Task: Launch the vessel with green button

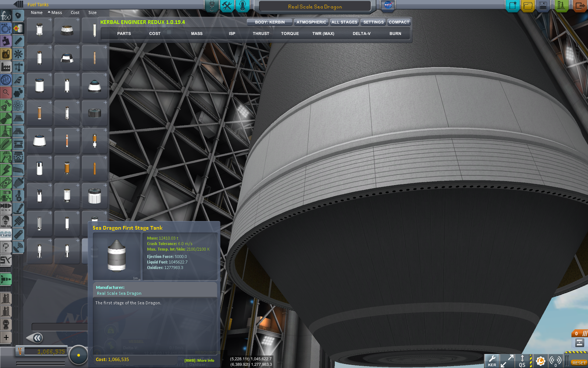Action: (561, 6)
